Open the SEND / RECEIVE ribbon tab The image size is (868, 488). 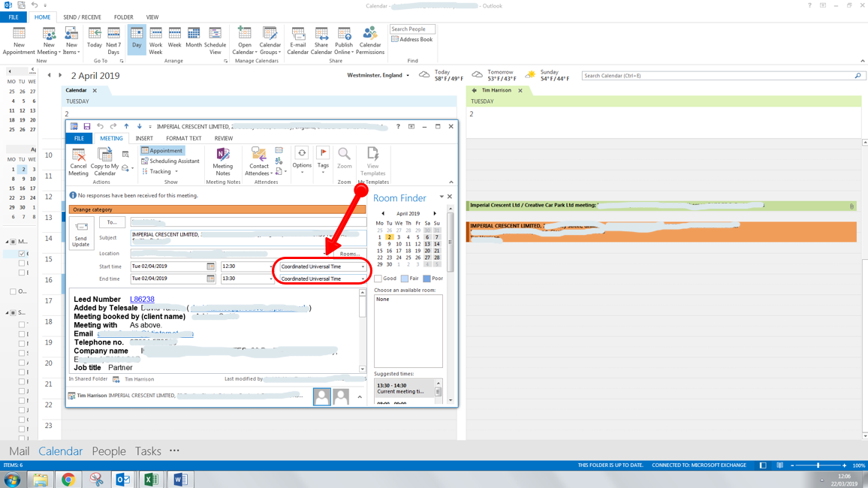81,17
